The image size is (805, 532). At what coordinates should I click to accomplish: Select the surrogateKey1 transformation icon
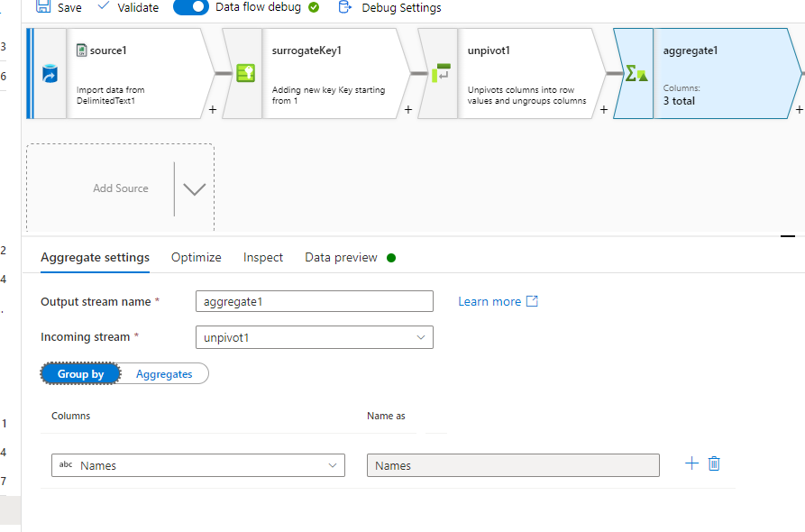coord(244,73)
